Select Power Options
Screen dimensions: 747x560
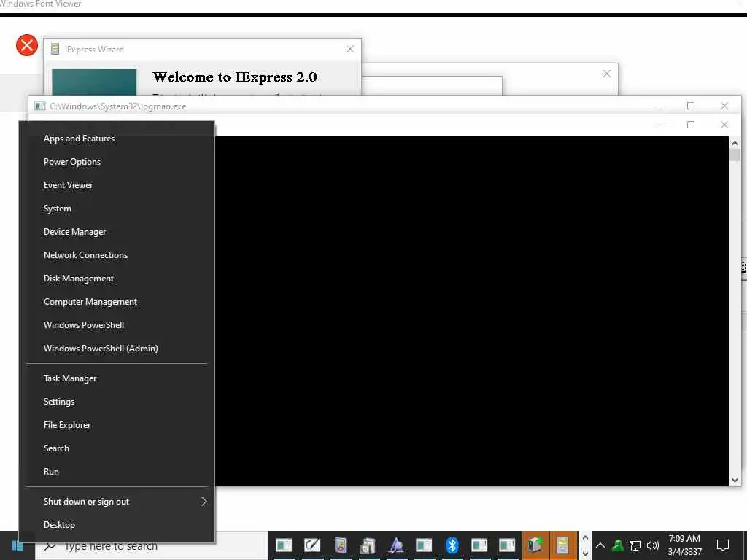coord(117,162)
